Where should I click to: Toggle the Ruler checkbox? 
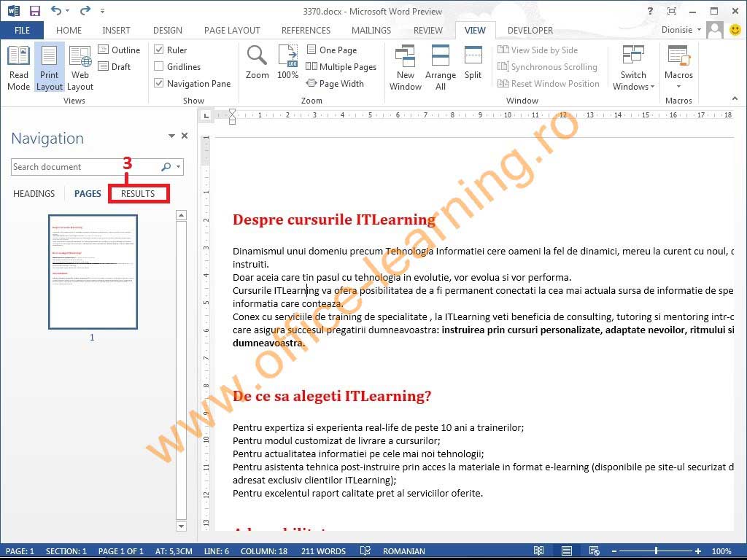click(x=158, y=50)
